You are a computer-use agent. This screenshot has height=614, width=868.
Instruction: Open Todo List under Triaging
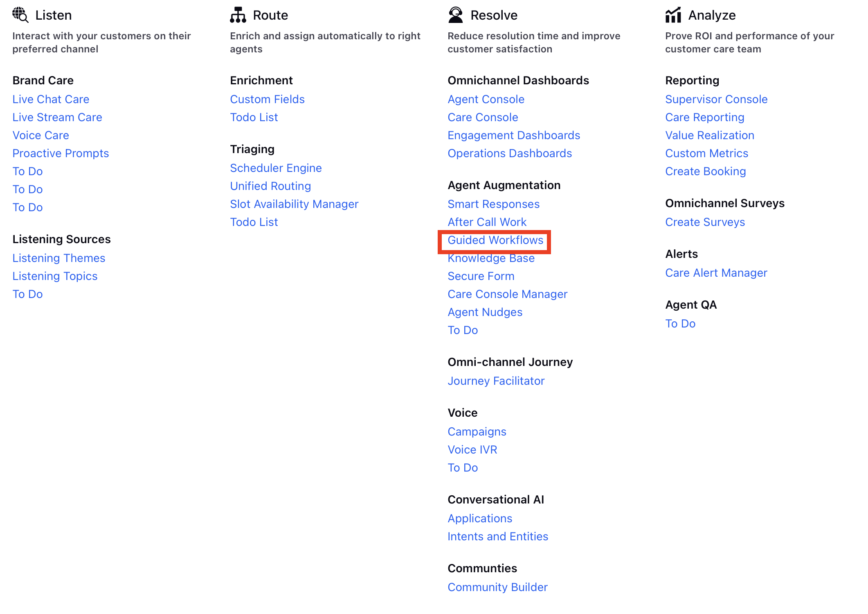pos(254,222)
